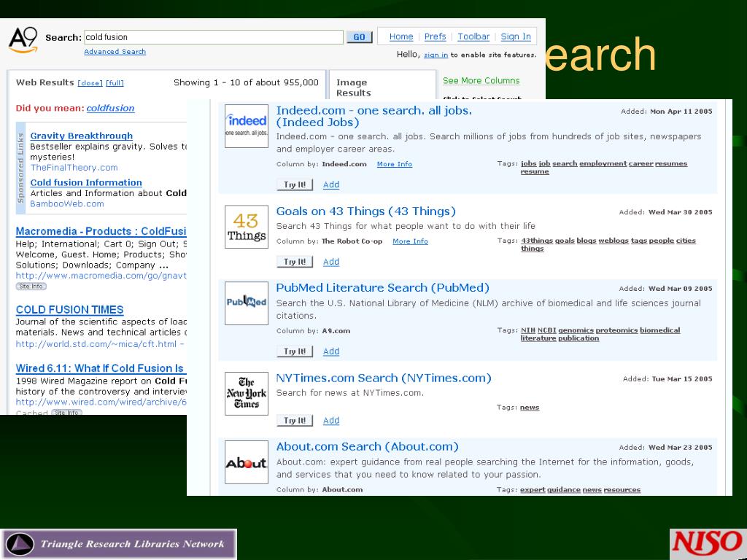The height and width of the screenshot is (560, 747).
Task: Click the 'expert' tag on About.com
Action: click(533, 489)
